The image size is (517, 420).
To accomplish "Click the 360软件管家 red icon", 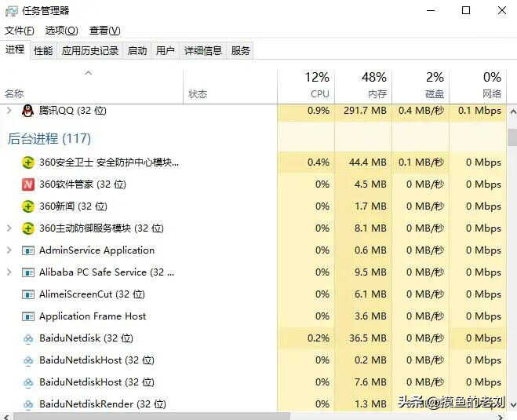I will pyautogui.click(x=28, y=184).
